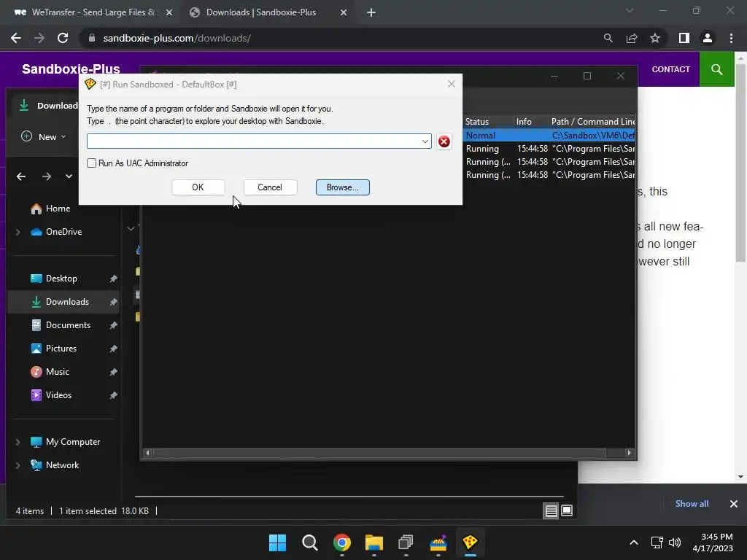Viewport: 747px width, 560px height.
Task: Open Chrome page zoom search icon
Action: [x=608, y=38]
